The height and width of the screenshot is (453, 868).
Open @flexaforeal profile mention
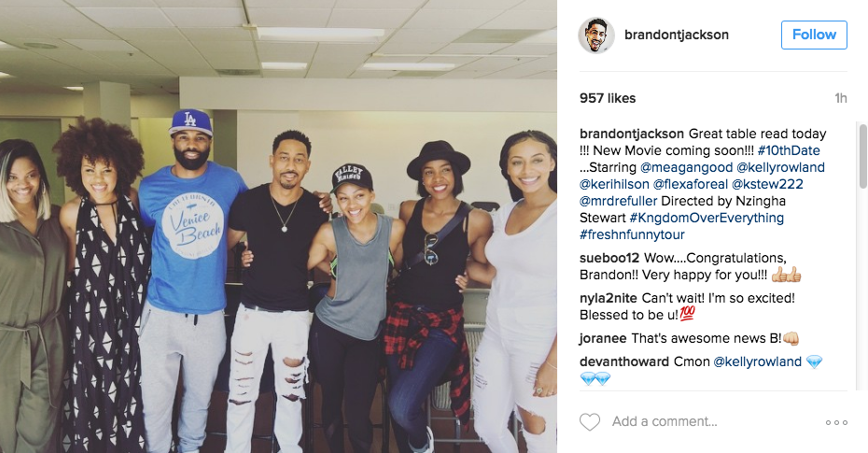tap(691, 184)
